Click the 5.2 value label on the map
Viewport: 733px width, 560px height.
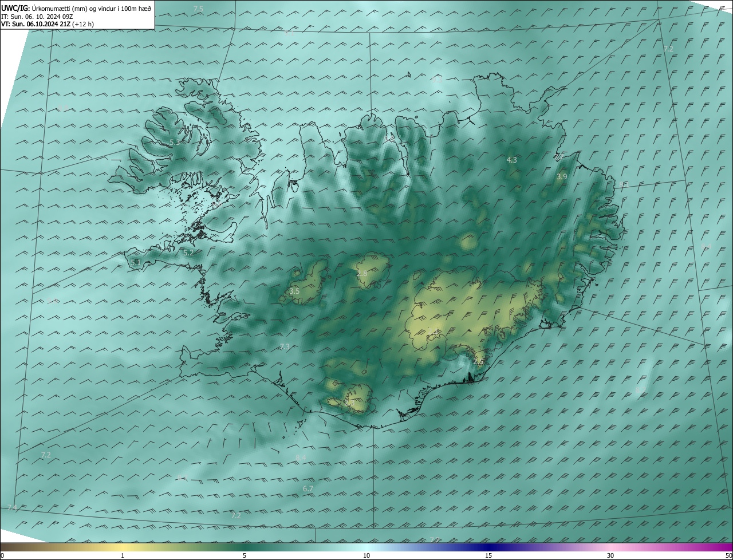(x=188, y=253)
